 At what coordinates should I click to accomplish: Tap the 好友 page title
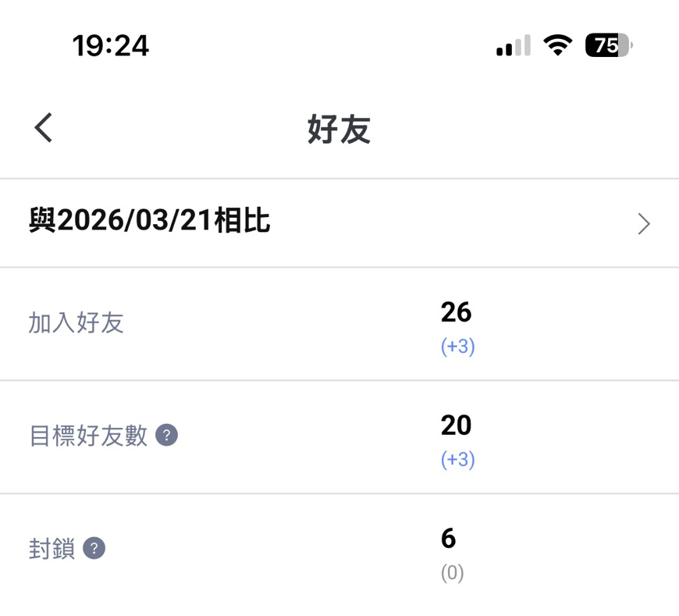pos(339,129)
